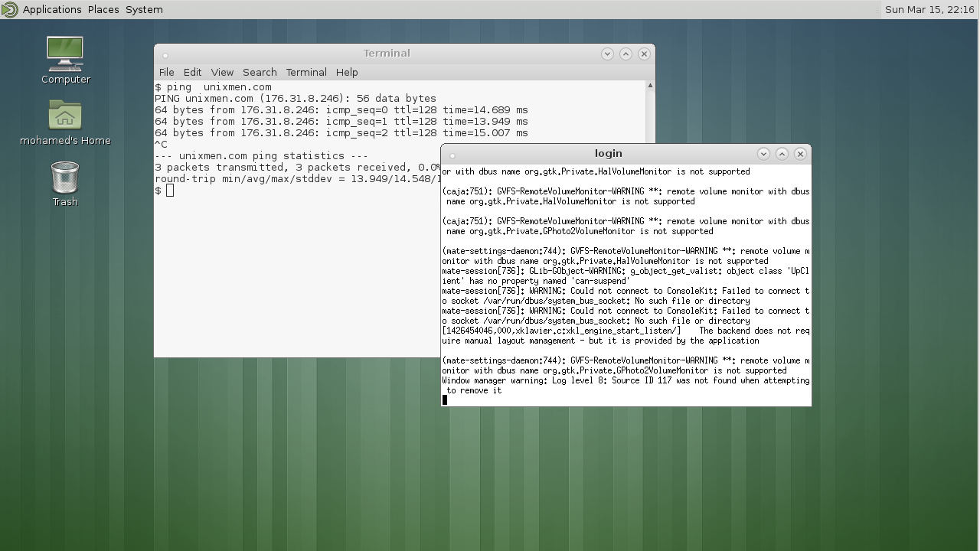Click the Trash icon on desktop
Screen dimensions: 980x551
point(65,178)
